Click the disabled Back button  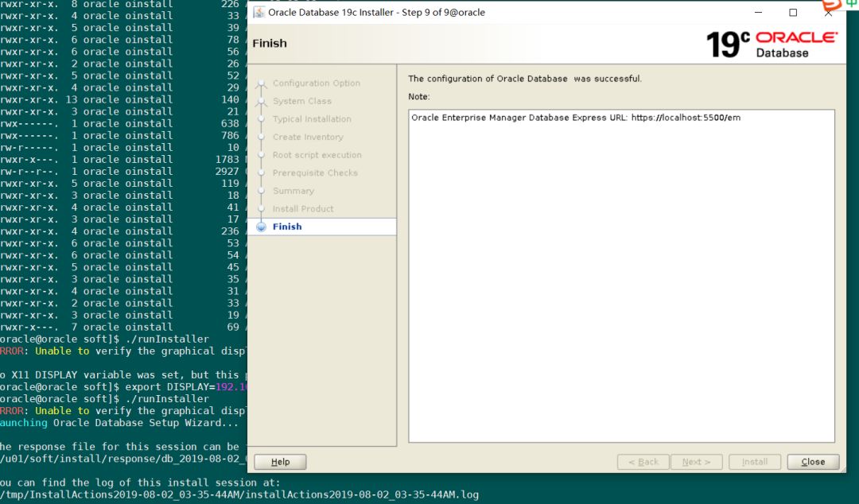click(x=643, y=462)
